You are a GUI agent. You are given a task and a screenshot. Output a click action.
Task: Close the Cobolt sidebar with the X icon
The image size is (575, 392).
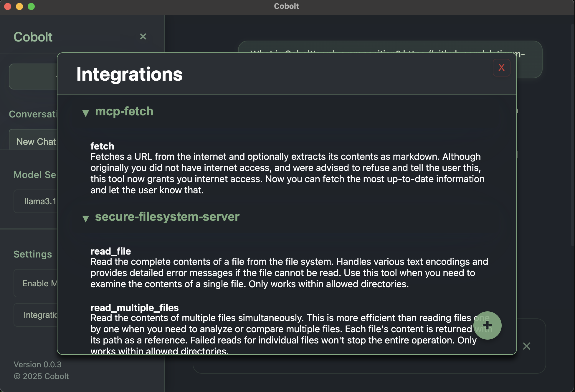point(143,36)
